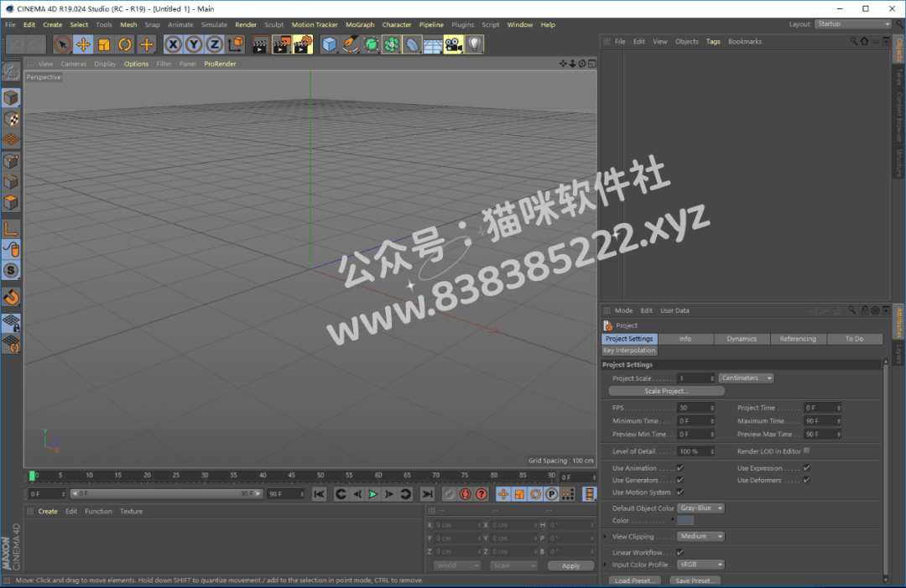The image size is (906, 588).
Task: Open the Centimeters unit dropdown
Action: pyautogui.click(x=746, y=377)
